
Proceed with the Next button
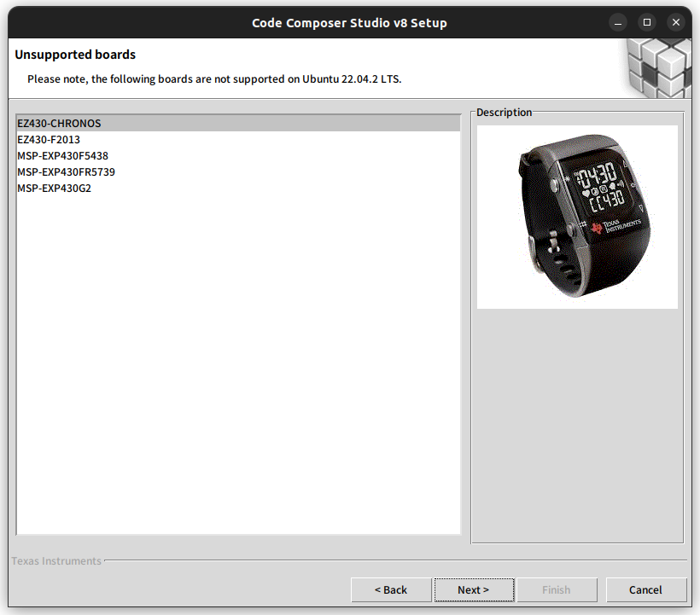click(474, 589)
